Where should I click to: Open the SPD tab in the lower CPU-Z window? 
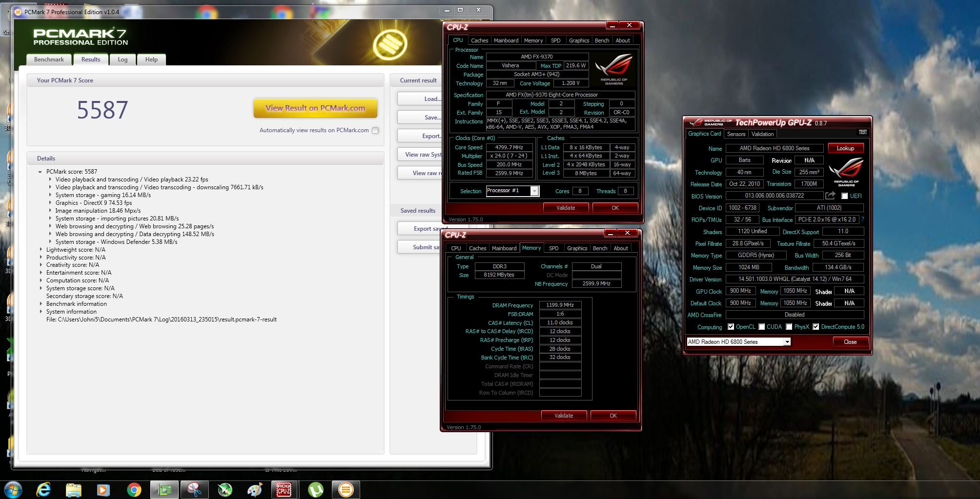coord(553,248)
